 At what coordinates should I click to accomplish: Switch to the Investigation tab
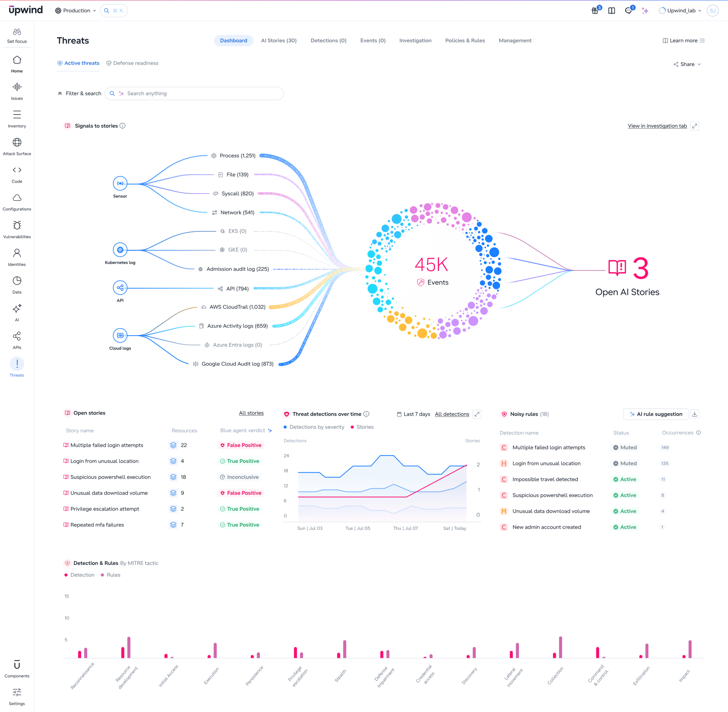415,40
